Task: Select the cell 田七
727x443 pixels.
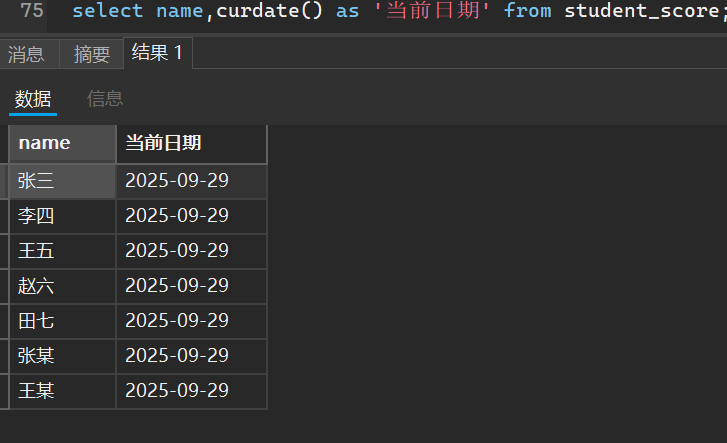Action: pyautogui.click(x=62, y=321)
